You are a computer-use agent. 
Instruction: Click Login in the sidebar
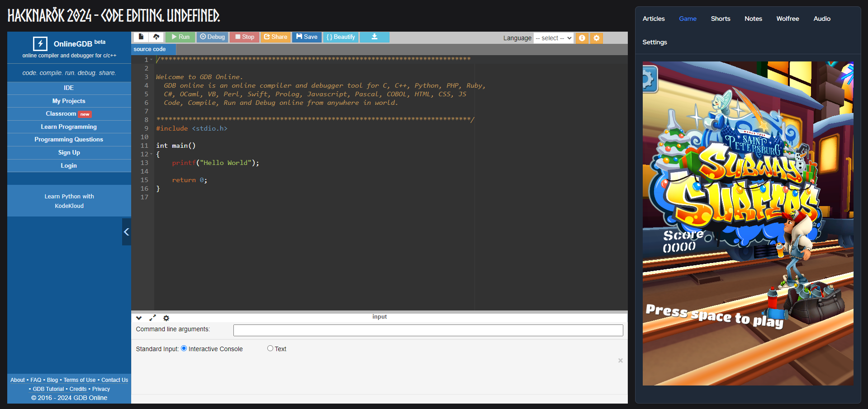click(x=69, y=166)
